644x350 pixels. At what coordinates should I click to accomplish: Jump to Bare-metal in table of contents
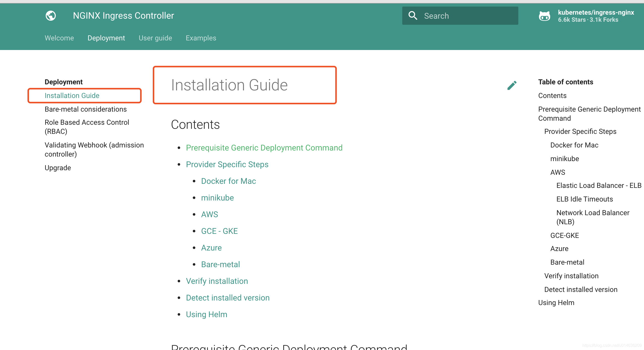[x=567, y=262]
